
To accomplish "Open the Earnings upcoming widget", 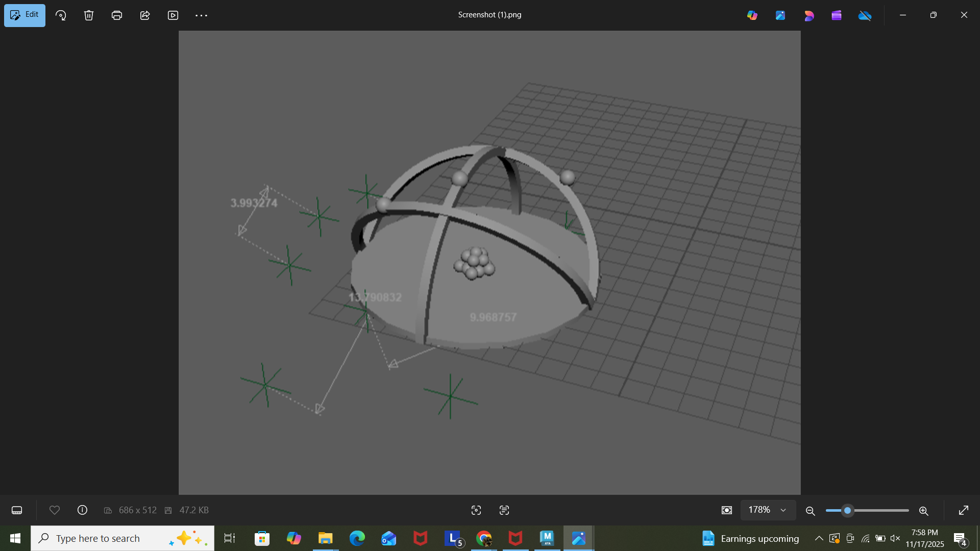I will (x=750, y=538).
